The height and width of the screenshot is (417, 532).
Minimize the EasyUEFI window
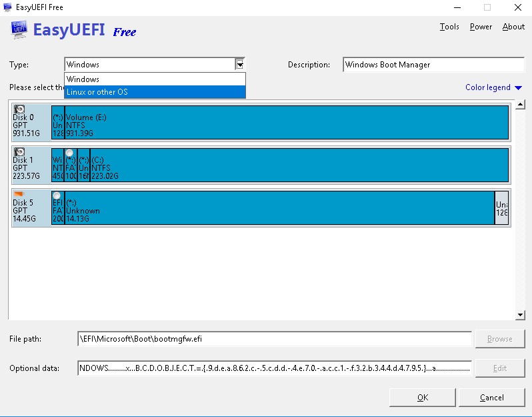pos(457,7)
